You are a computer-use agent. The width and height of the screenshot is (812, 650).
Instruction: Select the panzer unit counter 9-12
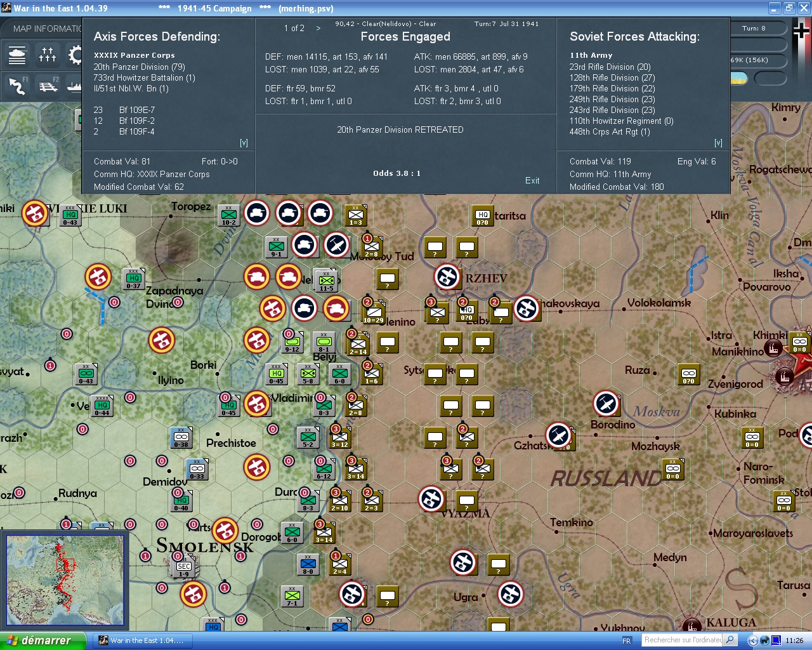pos(292,342)
